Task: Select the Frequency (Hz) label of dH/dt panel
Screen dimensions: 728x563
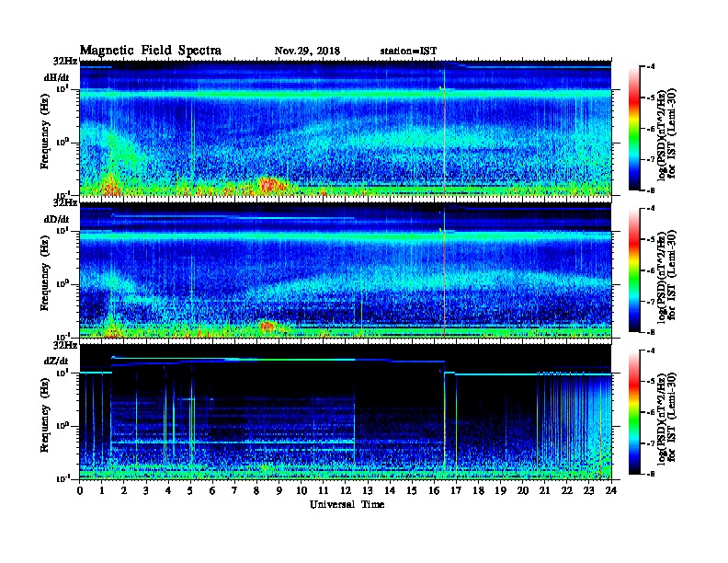Action: click(x=45, y=132)
